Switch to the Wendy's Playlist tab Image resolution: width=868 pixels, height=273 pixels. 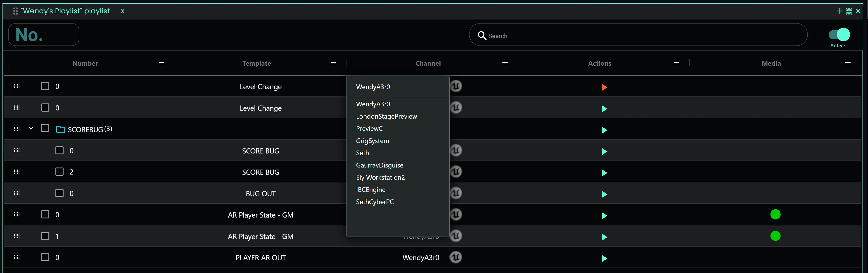coord(66,11)
